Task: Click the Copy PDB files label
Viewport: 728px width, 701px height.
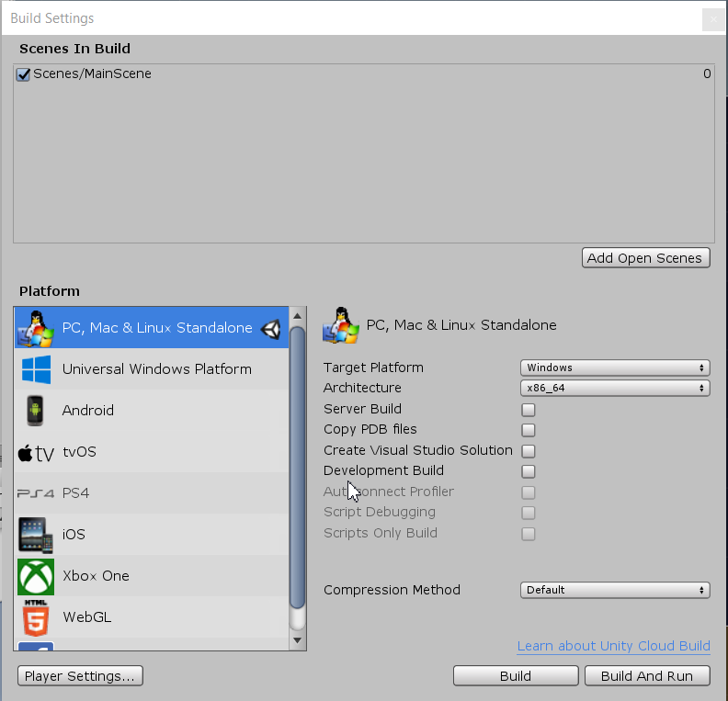Action: point(370,430)
